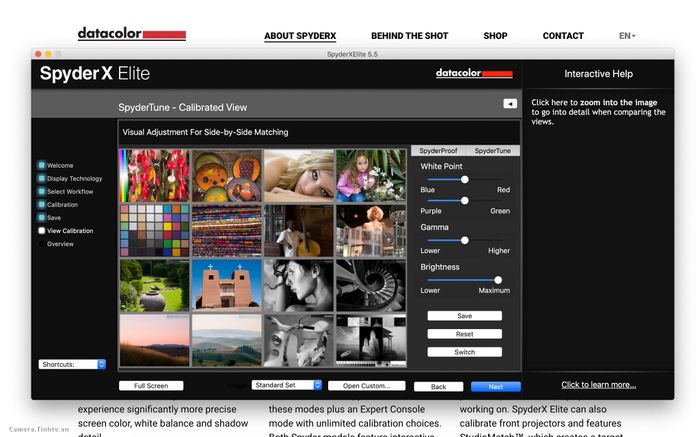Screen dimensions: 700x437
Task: Click the black-and-white man portrait thumbnail
Action: pos(299,286)
